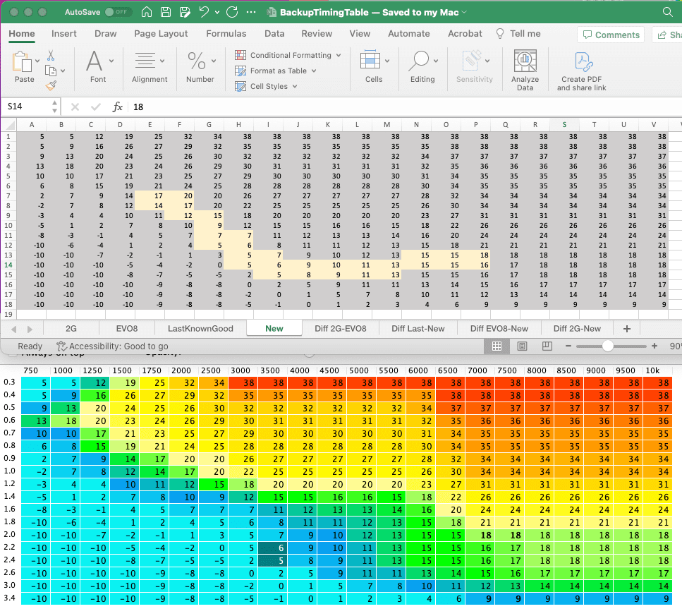Click the formula bar showing 18
Image resolution: width=682 pixels, height=616 pixels.
[x=405, y=107]
